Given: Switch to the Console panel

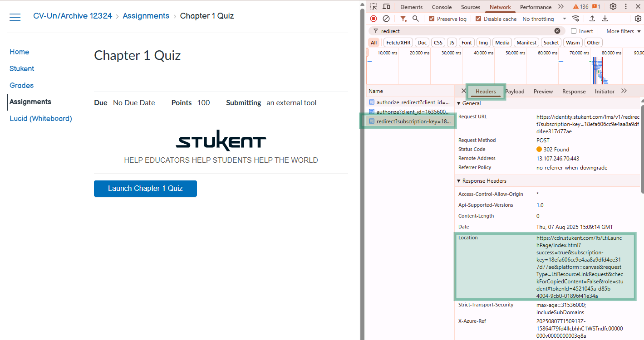Looking at the screenshot, I should coord(442,7).
